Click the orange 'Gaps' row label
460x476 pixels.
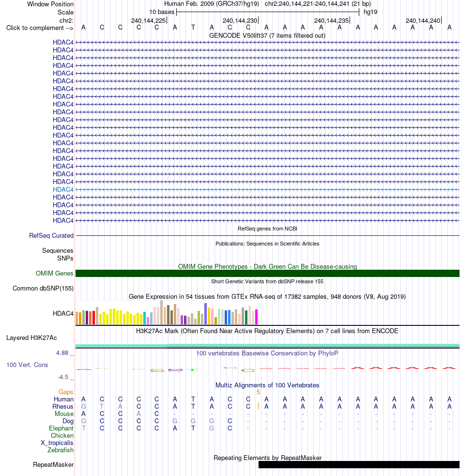tap(66, 392)
